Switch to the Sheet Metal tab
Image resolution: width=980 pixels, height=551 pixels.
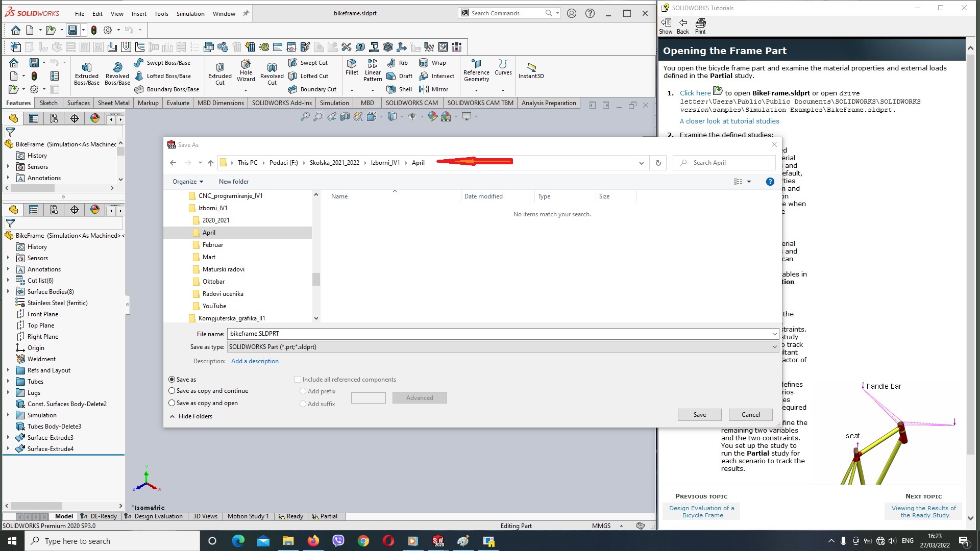pos(113,103)
